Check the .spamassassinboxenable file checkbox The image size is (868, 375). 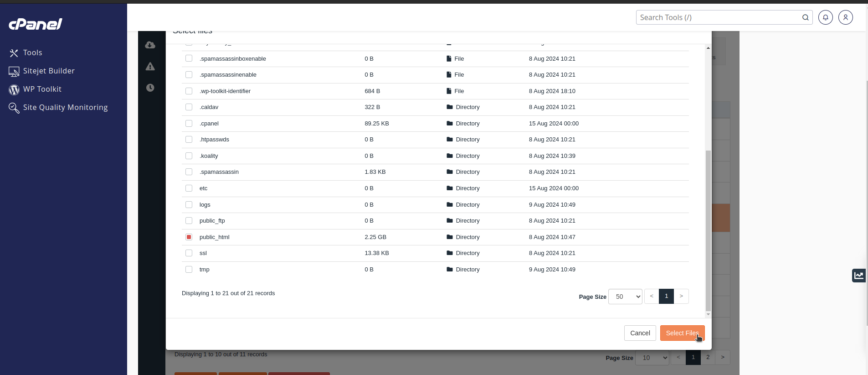[x=189, y=58]
